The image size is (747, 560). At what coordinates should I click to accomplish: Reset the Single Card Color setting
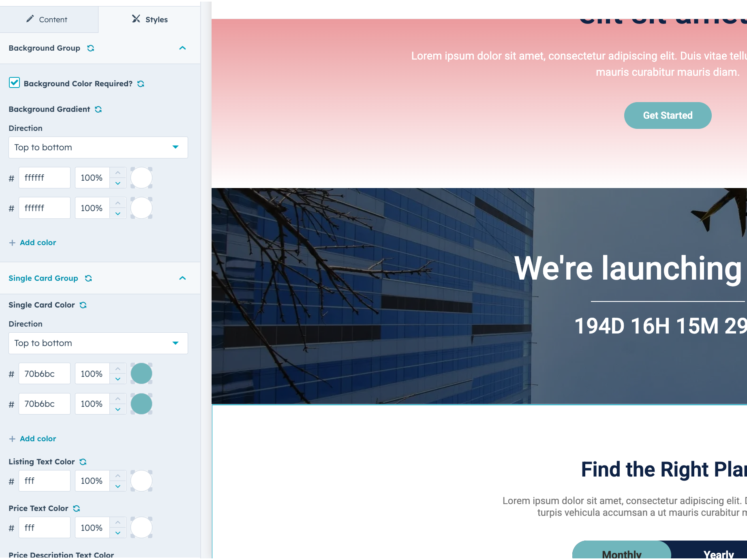click(x=83, y=305)
